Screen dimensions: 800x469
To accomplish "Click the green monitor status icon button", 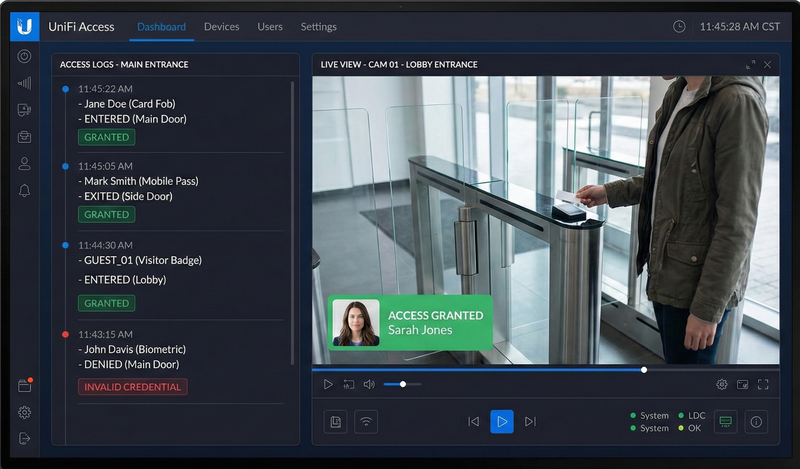I will (x=725, y=422).
